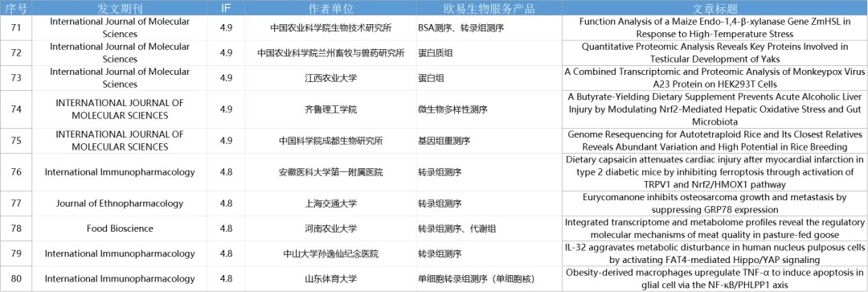The image size is (868, 292).
Task: Select the 单细胞转录组测序（单细胞核） product cell
Action: 489,278
